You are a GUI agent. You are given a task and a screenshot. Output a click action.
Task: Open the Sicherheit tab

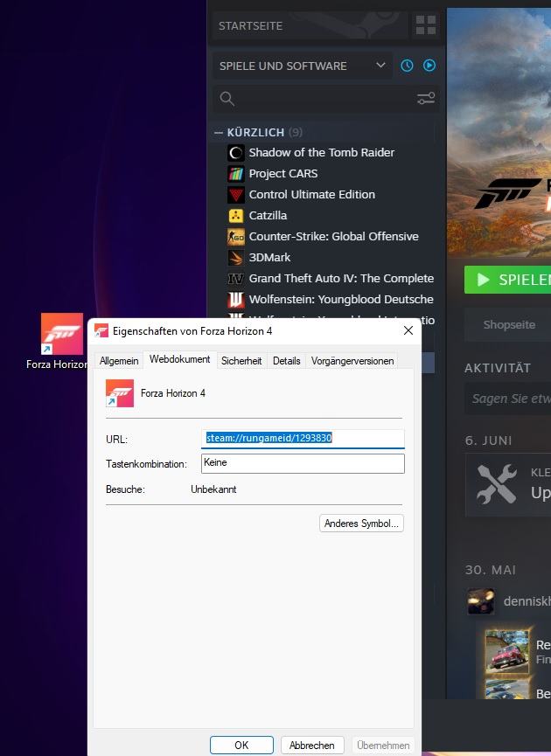tap(241, 361)
